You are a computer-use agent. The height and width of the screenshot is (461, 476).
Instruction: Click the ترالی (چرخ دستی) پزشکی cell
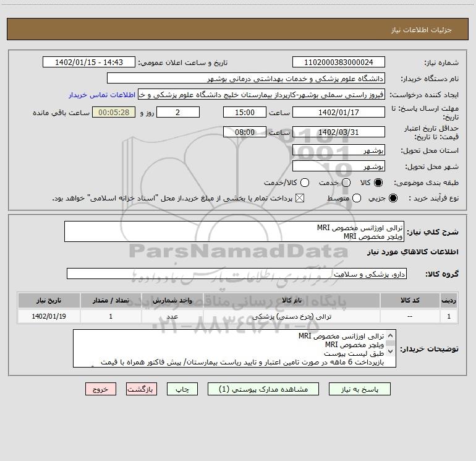point(292,316)
